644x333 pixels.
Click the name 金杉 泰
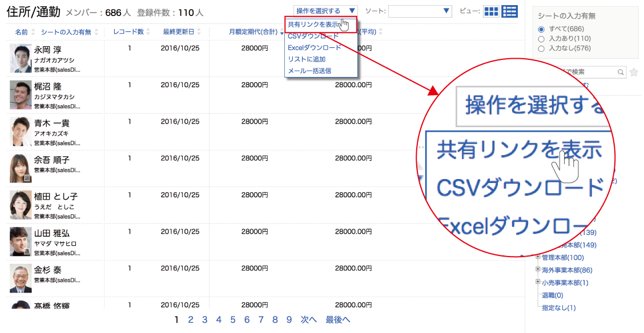[47, 270]
